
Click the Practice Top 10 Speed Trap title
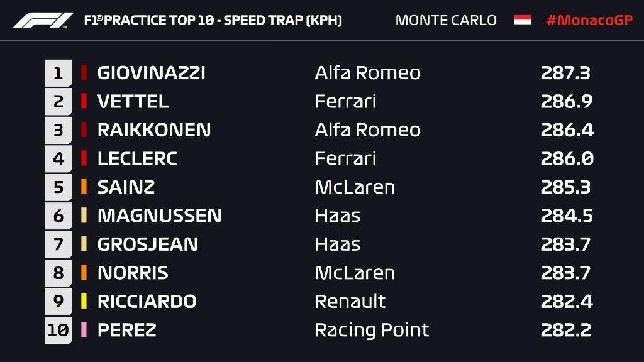click(213, 20)
